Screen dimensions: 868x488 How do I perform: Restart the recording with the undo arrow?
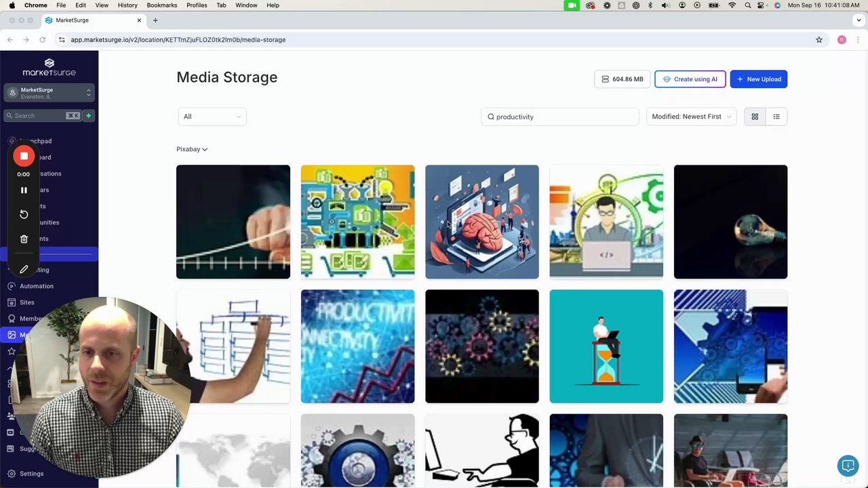coord(24,214)
